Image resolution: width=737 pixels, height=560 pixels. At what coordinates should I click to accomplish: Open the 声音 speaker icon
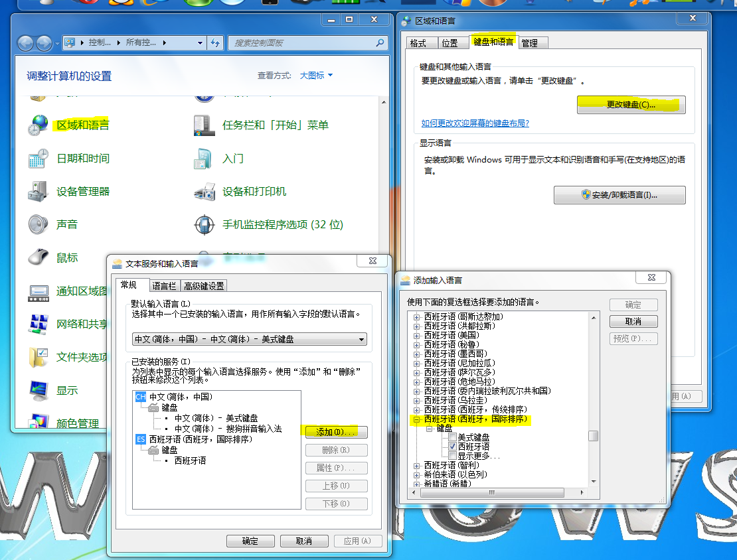pyautogui.click(x=38, y=225)
